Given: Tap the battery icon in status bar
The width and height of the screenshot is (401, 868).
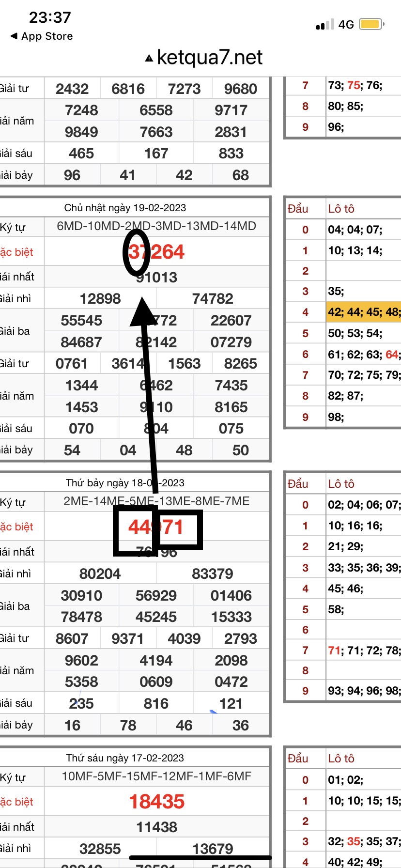Looking at the screenshot, I should tap(371, 24).
